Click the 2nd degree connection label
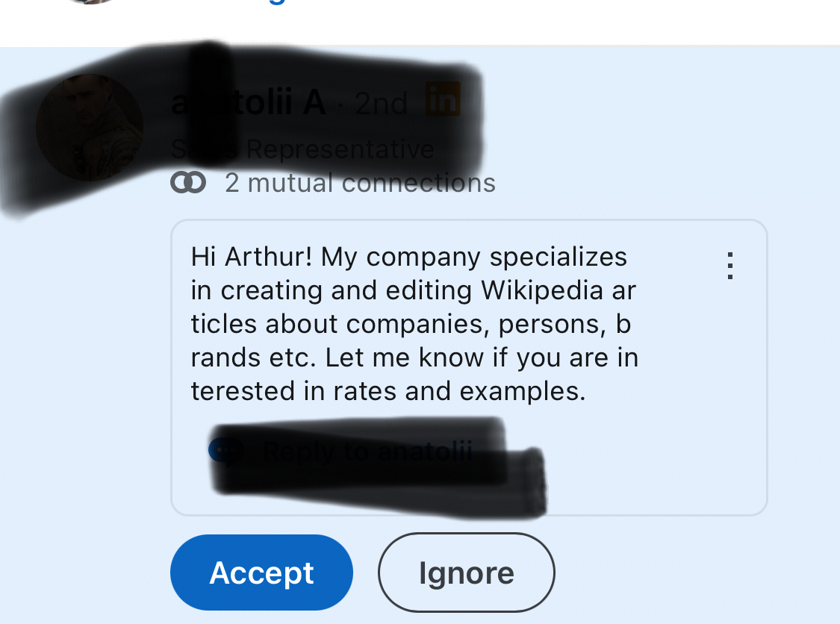The height and width of the screenshot is (624, 840). tap(381, 104)
